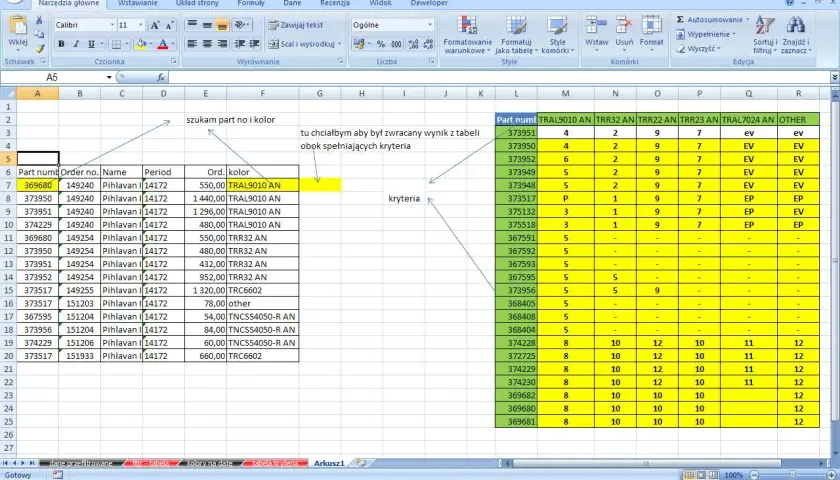This screenshot has height=480, width=840.
Task: Switch to the Układ strony ribbon tab
Action: pos(197,3)
